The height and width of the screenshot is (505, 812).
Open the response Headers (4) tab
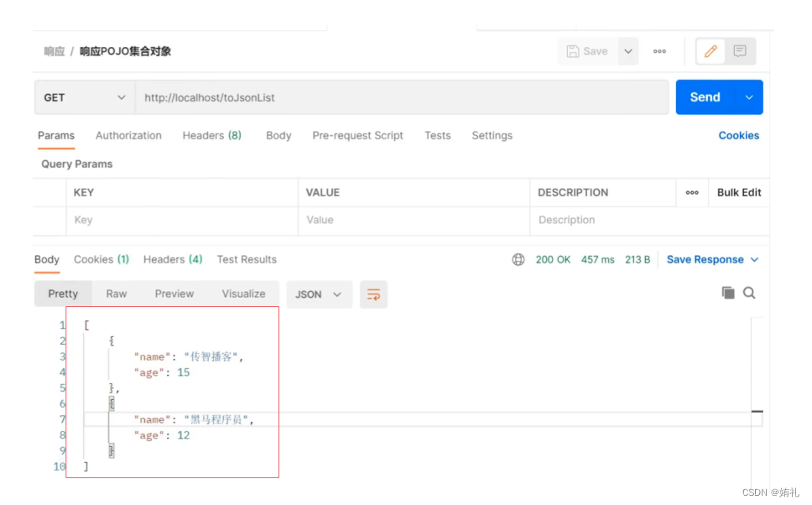(173, 259)
